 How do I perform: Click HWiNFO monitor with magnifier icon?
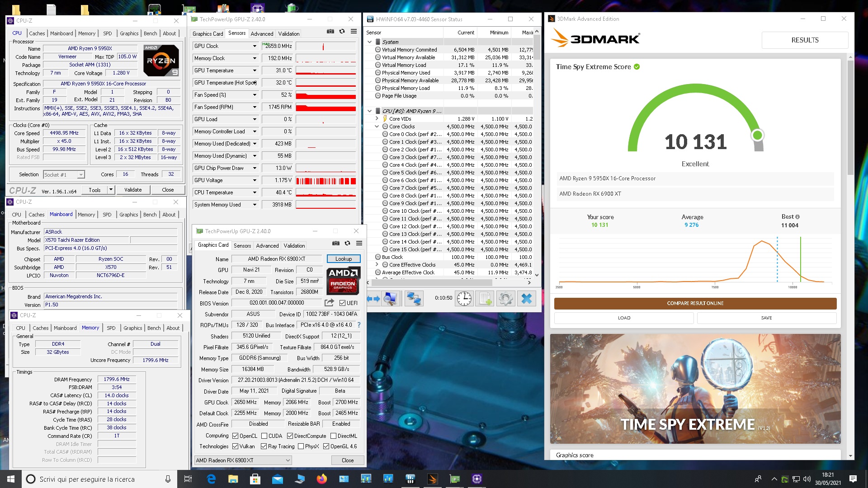coord(390,298)
